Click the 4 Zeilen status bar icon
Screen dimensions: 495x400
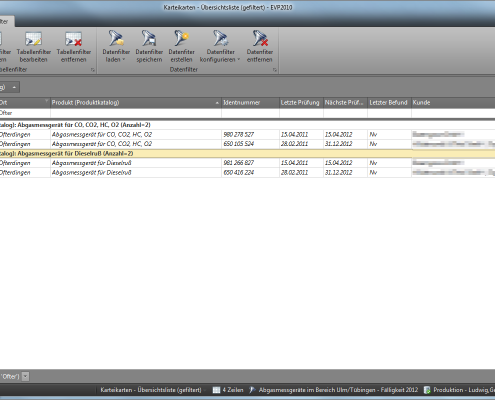pyautogui.click(x=216, y=390)
